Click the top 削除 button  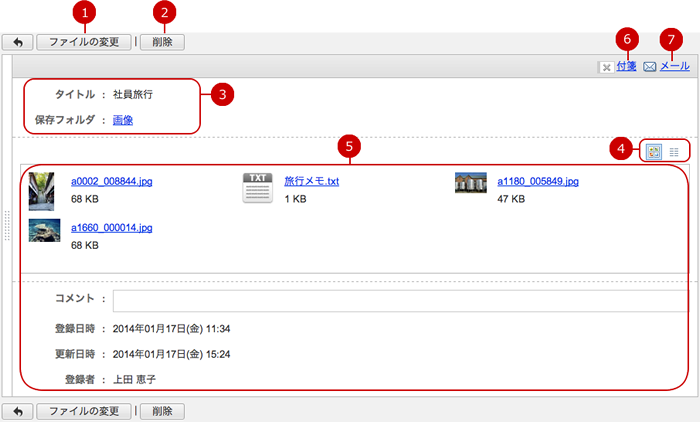[162, 42]
